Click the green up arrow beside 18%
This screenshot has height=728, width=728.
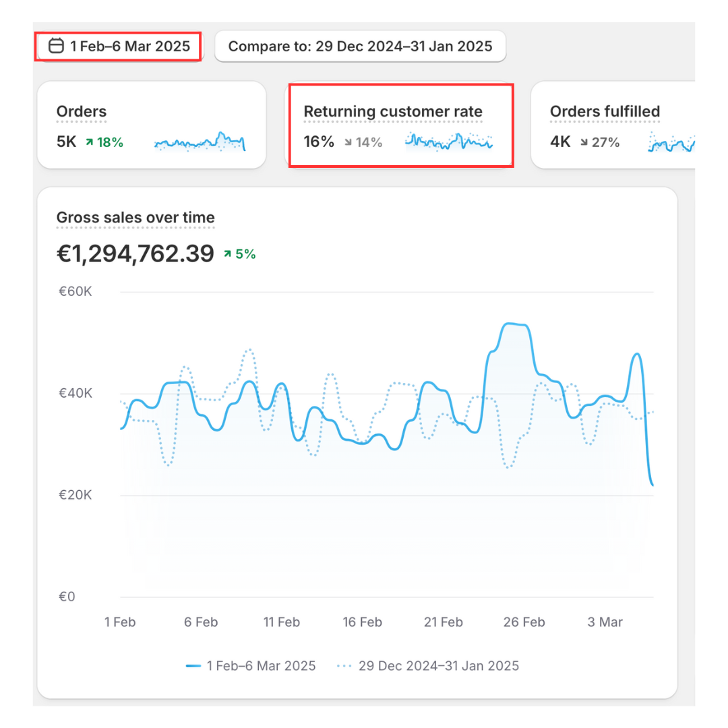[x=89, y=143]
